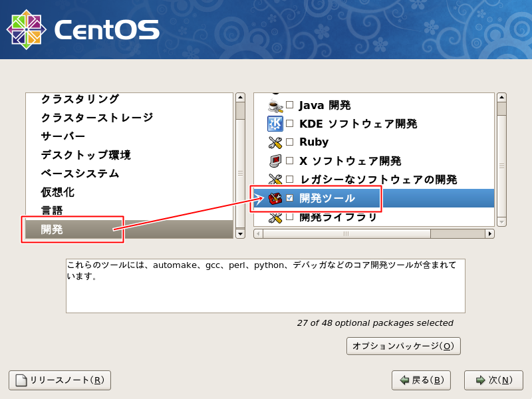Select the デスクトップ環境 category
532x399 pixels.
point(129,155)
